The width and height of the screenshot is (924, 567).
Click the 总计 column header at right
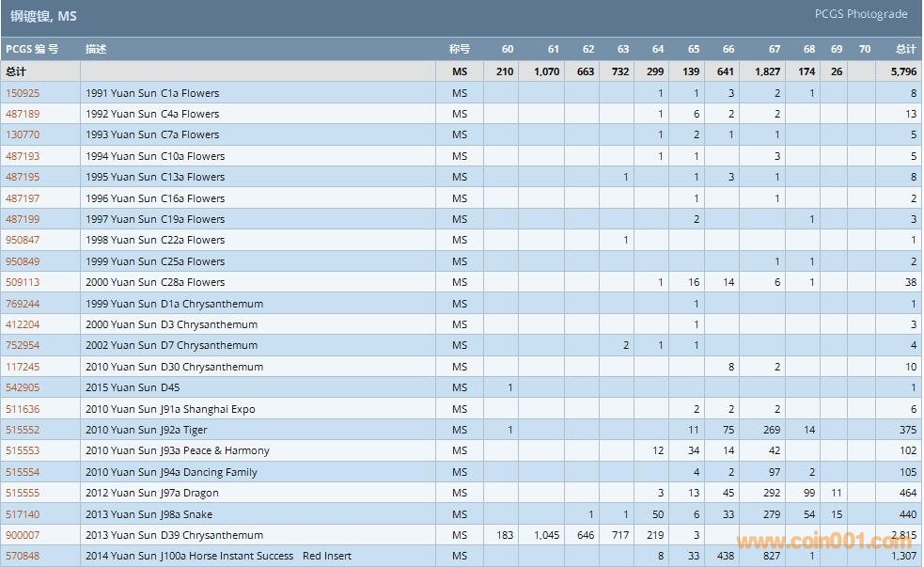point(905,49)
